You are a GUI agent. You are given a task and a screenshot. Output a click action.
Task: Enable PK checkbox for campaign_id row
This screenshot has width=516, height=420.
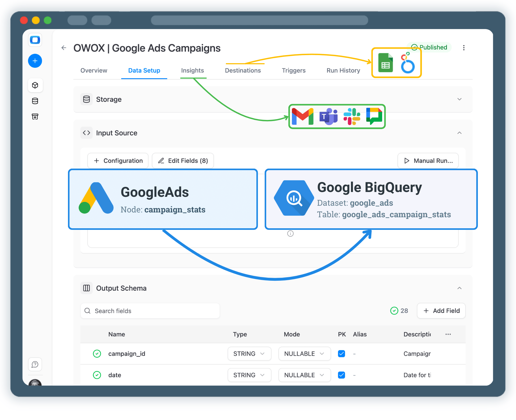[x=341, y=354]
